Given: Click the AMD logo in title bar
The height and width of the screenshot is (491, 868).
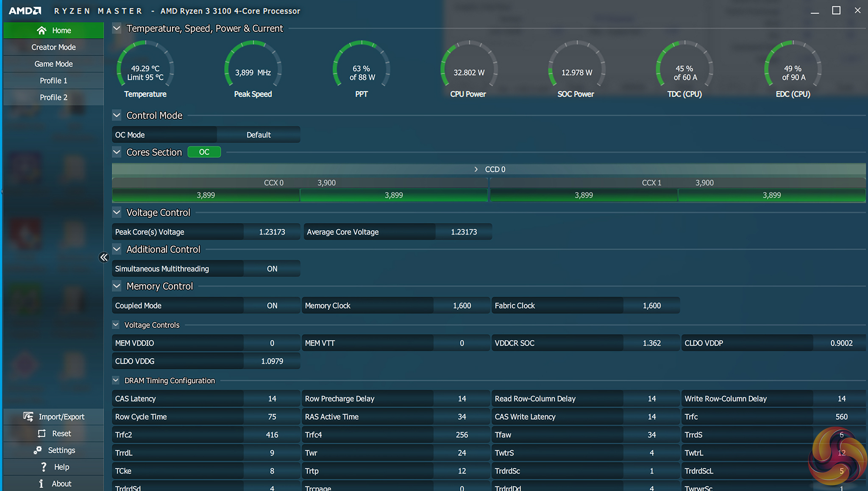Looking at the screenshot, I should point(25,11).
